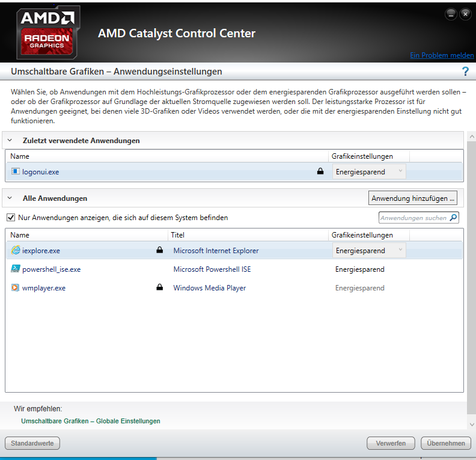Click the 'Wir empfehlen:' label

[x=38, y=409]
